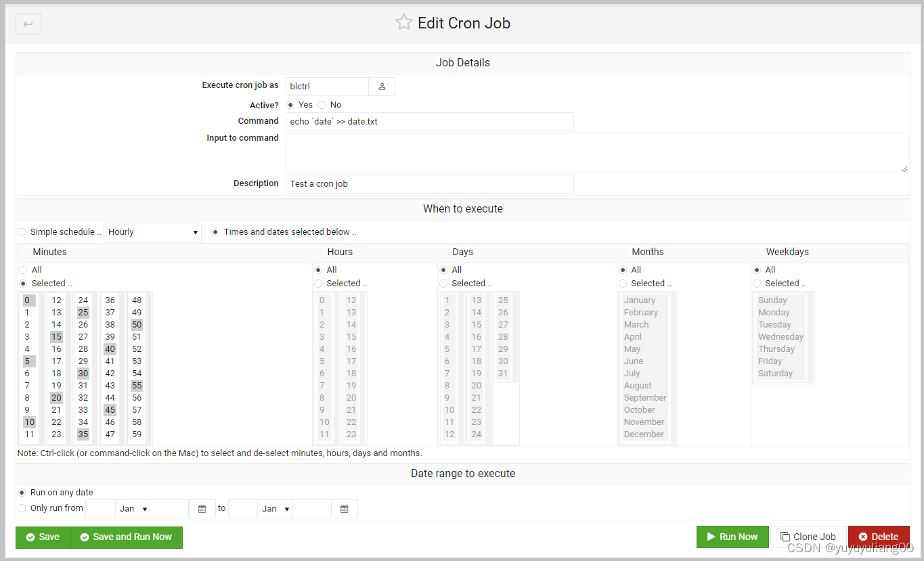Image resolution: width=924 pixels, height=561 pixels.
Task: Select minute 55 in the Minutes list
Action: (137, 385)
